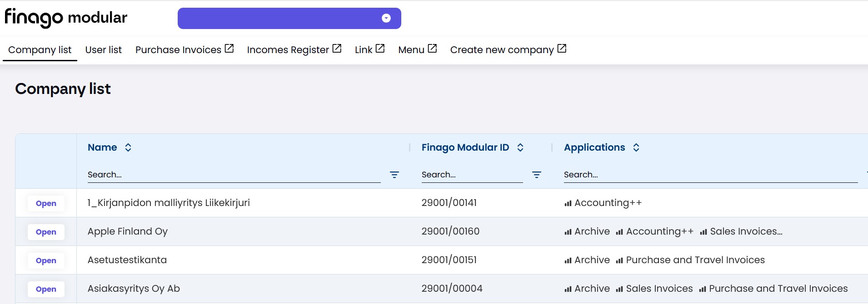The height and width of the screenshot is (304, 868).
Task: Click Archive text in Asetustestikanta row
Action: tap(592, 260)
